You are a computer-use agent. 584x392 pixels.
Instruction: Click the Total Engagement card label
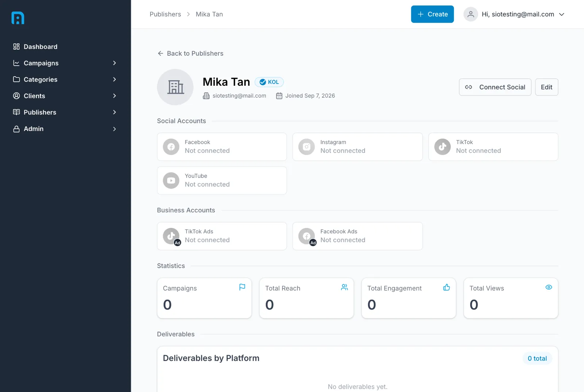click(394, 288)
